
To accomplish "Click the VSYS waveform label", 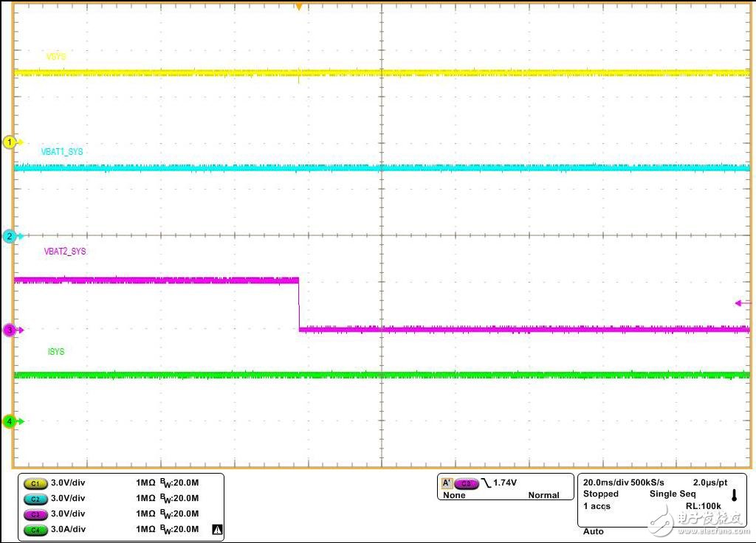I will pyautogui.click(x=56, y=57).
